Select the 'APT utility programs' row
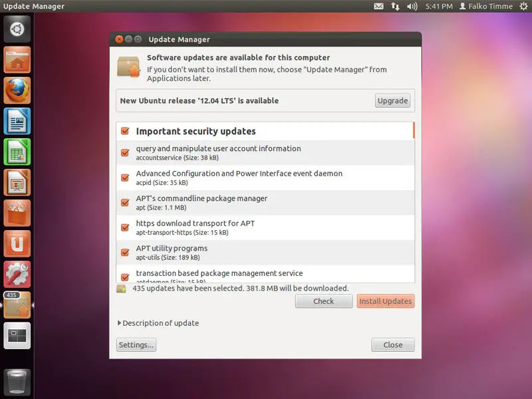 [265, 253]
